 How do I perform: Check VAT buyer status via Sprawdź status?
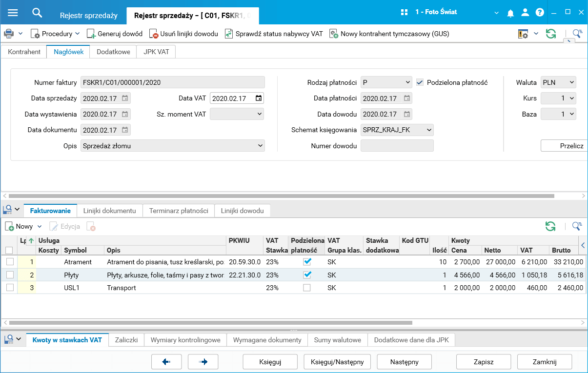pos(229,34)
